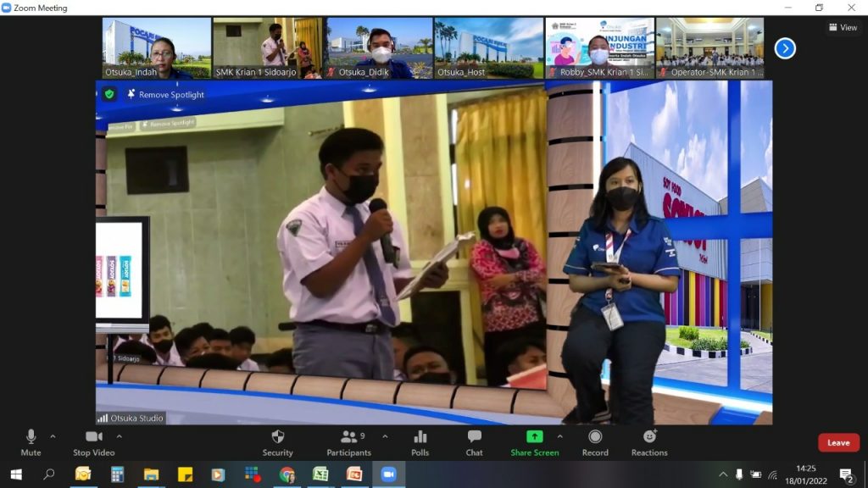Select the Otsuka_Didik video thumbnail

point(379,48)
